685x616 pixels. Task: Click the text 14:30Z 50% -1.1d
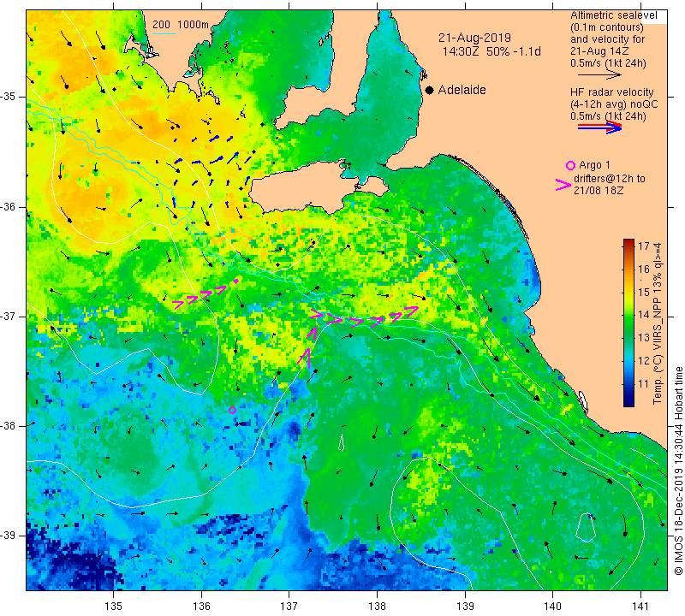click(491, 51)
